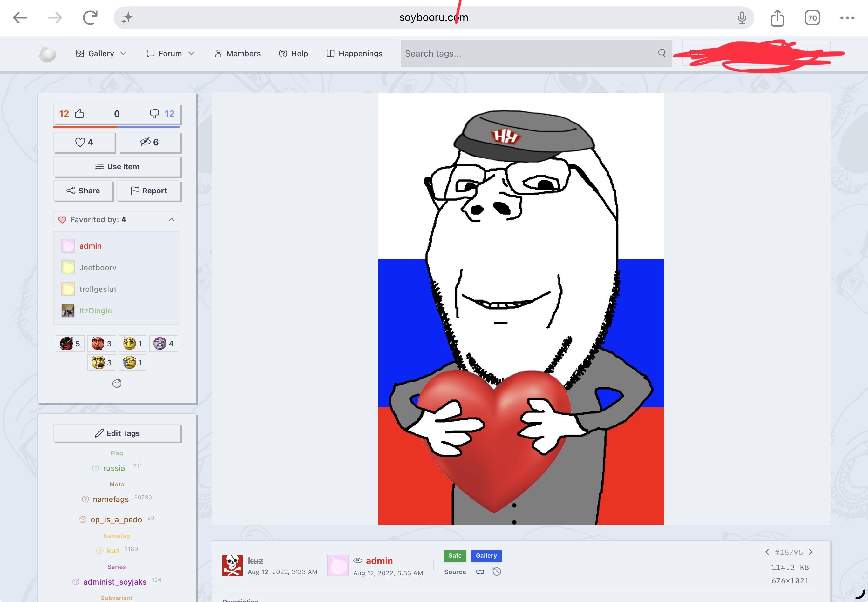Open the namefags meta tag
The image size is (868, 602).
click(111, 499)
